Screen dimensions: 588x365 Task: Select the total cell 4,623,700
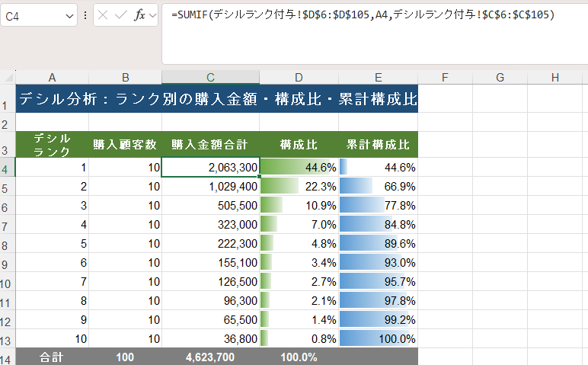[210, 357]
